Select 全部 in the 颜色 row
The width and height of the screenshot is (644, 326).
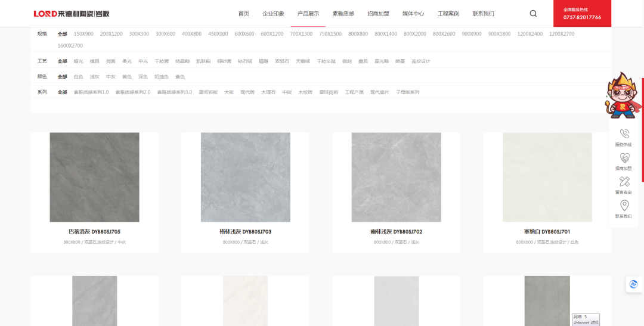click(62, 77)
